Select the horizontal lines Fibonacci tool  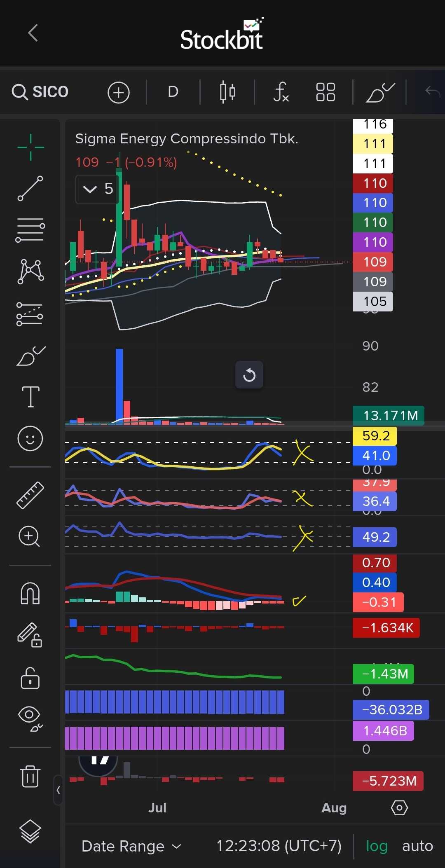(30, 230)
